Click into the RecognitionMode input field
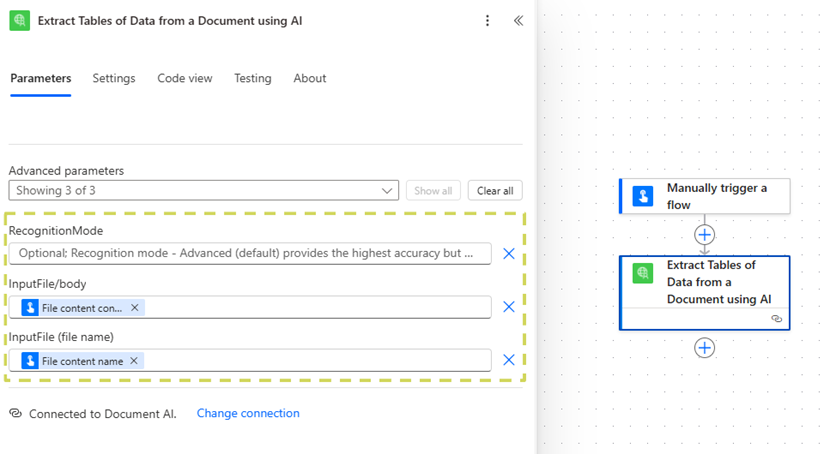The image size is (836, 454). coord(250,254)
